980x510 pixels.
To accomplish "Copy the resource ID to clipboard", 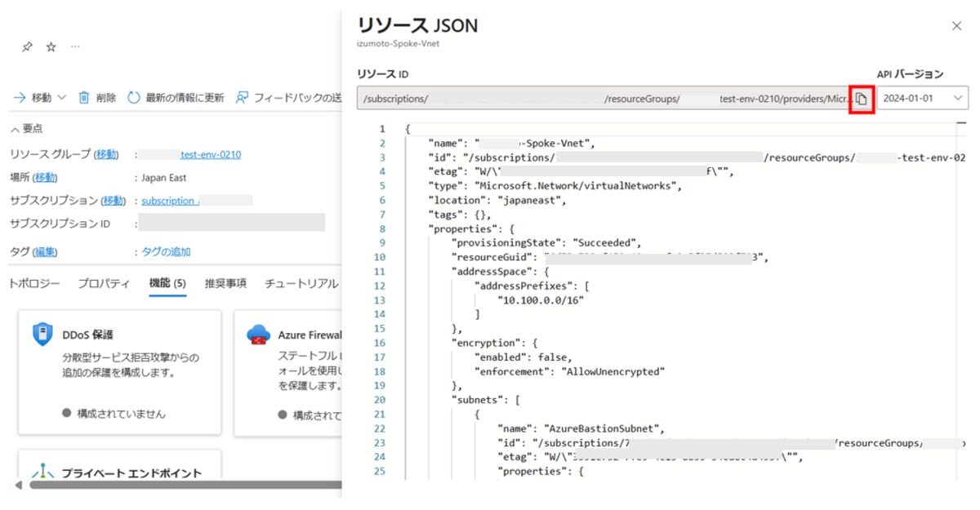I will tap(861, 99).
